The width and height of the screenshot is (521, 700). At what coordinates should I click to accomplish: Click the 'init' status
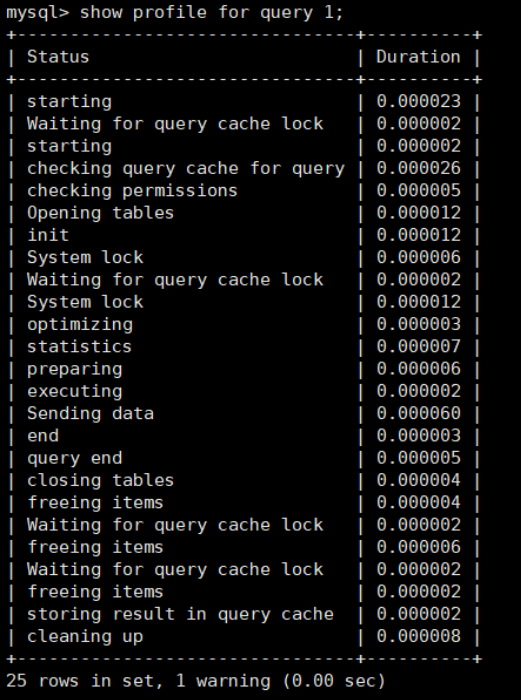point(48,235)
